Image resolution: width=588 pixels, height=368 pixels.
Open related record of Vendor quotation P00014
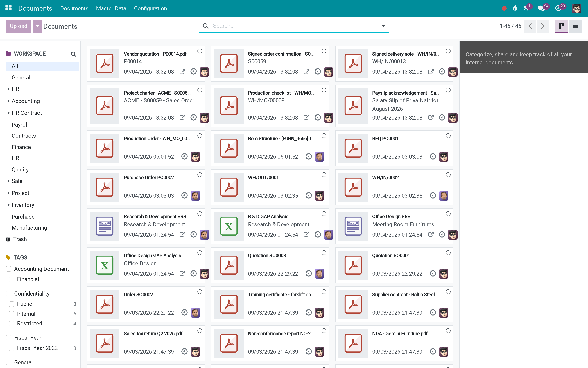(182, 72)
